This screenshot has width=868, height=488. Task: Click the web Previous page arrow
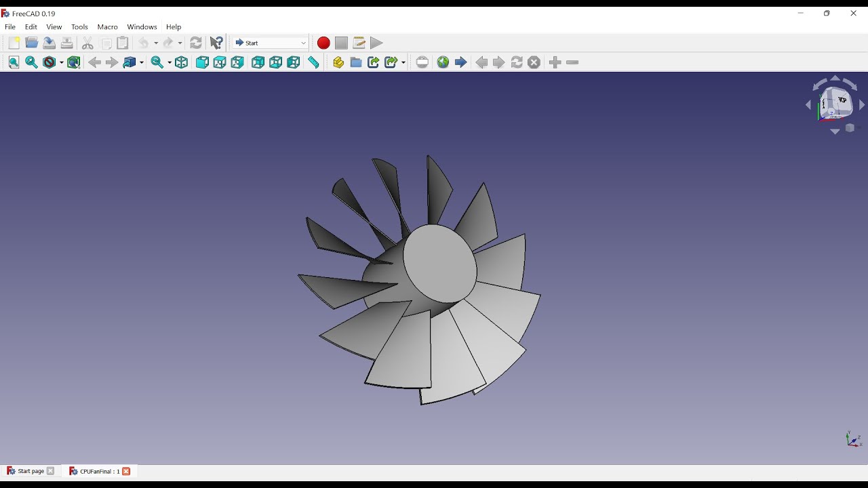pos(481,62)
